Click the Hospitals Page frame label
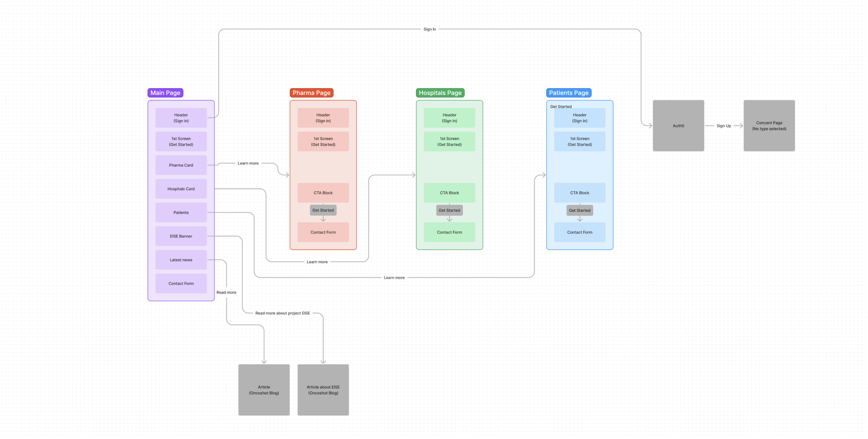This screenshot has height=439, width=868. pyautogui.click(x=440, y=93)
